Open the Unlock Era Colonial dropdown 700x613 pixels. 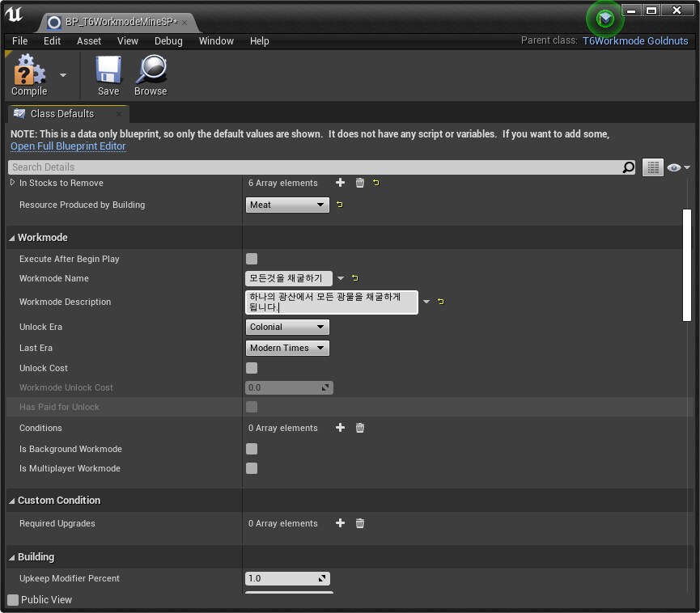click(287, 327)
